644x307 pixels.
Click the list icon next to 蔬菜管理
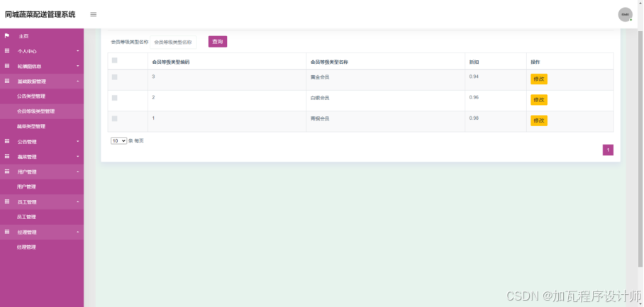click(x=7, y=157)
